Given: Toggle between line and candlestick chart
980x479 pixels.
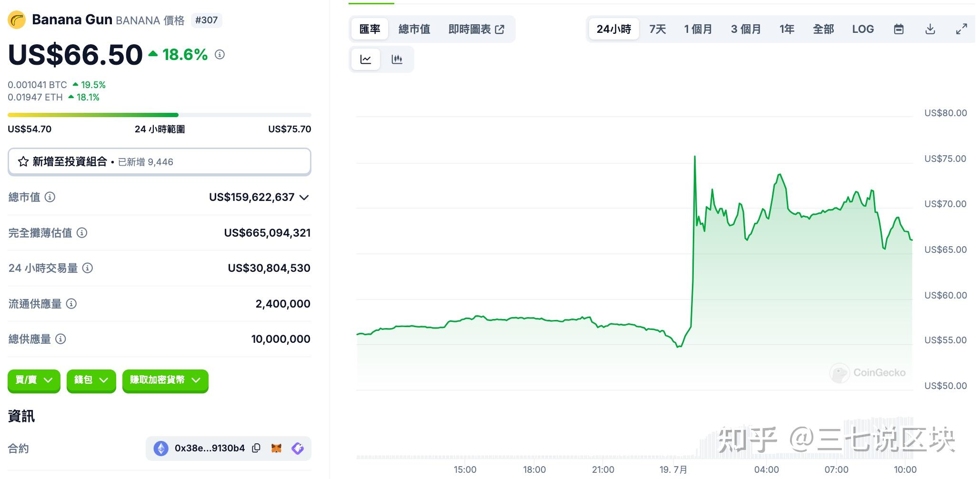Looking at the screenshot, I should [x=365, y=59].
